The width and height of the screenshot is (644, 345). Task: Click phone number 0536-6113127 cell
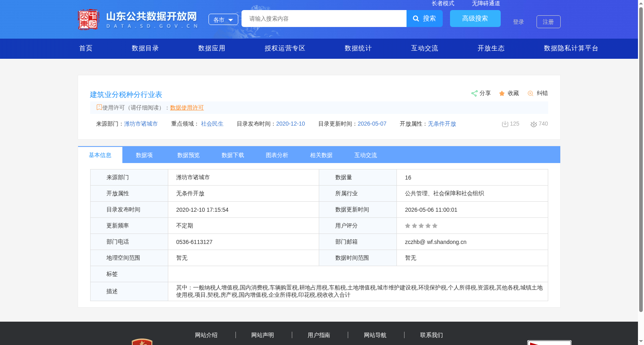[x=244, y=242]
